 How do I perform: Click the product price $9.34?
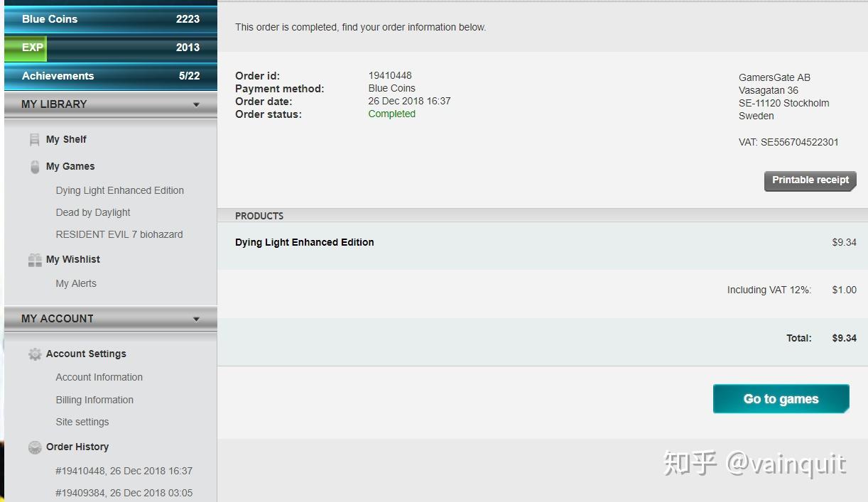[x=845, y=242]
